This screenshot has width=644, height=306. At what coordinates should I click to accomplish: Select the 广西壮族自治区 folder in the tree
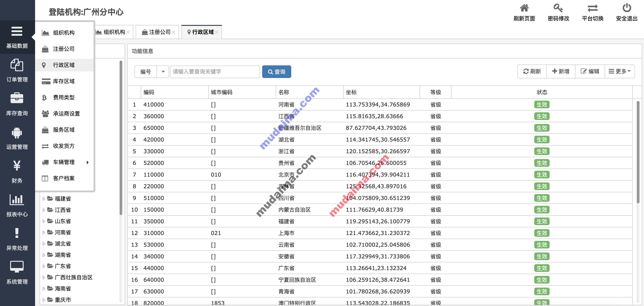pos(70,277)
